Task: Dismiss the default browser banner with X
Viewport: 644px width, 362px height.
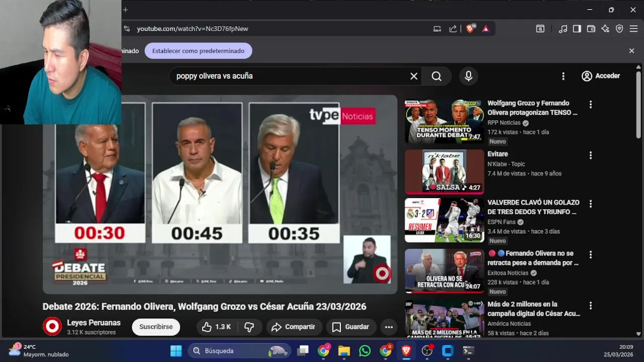Action: pyautogui.click(x=631, y=51)
